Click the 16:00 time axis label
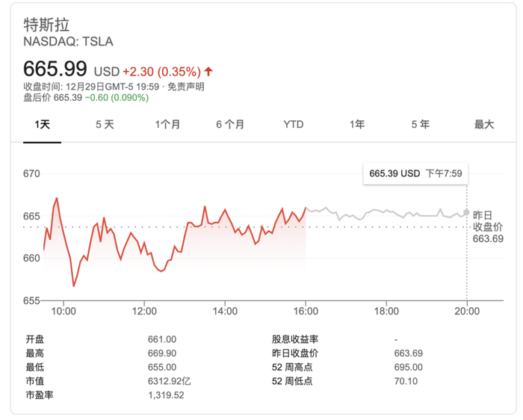 [306, 312]
